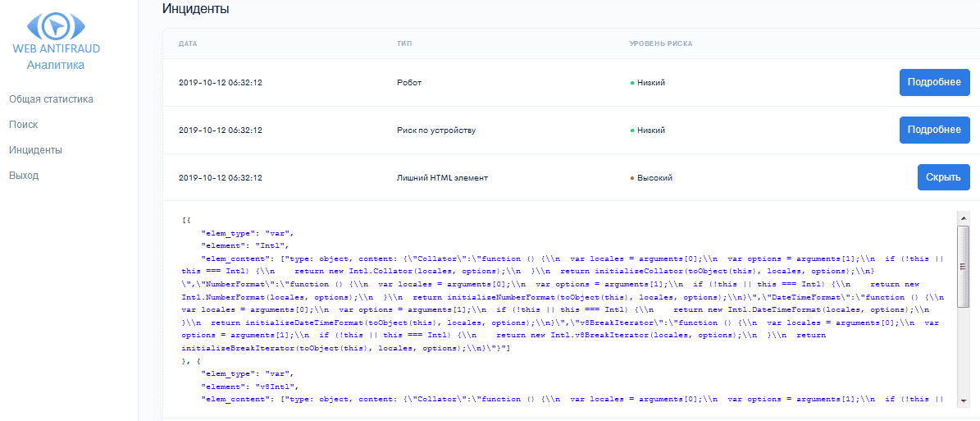980x421 pixels.
Task: Show details with Подробнее for Робот incident
Action: (934, 83)
